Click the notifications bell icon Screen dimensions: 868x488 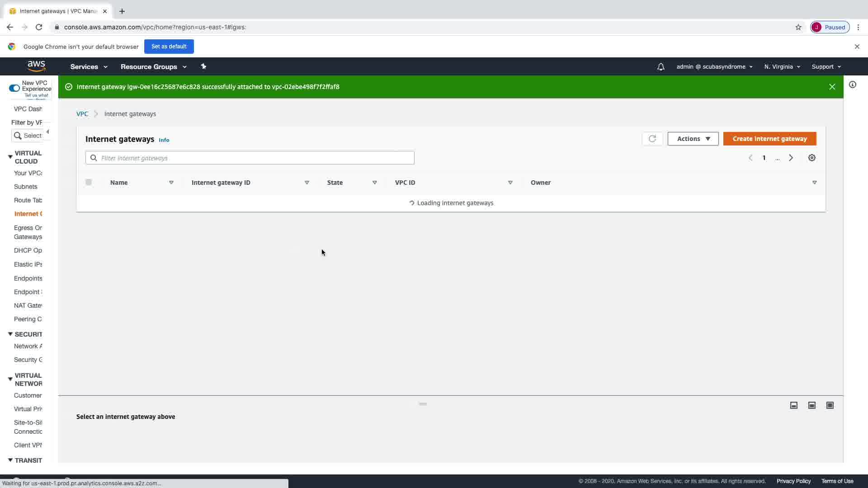point(660,67)
